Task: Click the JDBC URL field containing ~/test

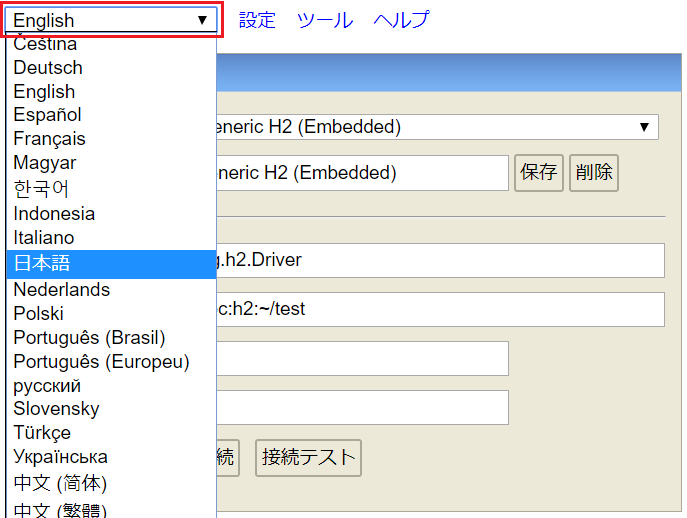Action: tap(440, 309)
